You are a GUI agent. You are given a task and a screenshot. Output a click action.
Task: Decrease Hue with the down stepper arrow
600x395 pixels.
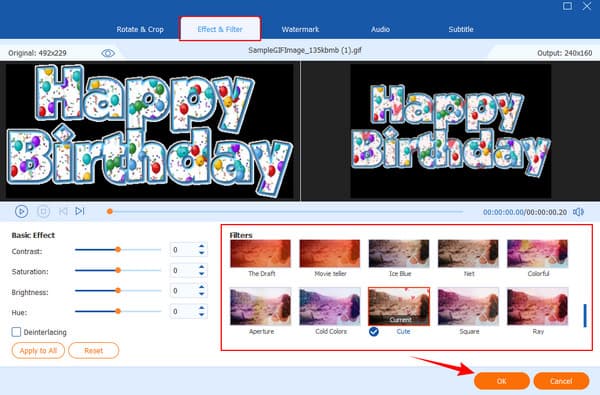(x=202, y=314)
